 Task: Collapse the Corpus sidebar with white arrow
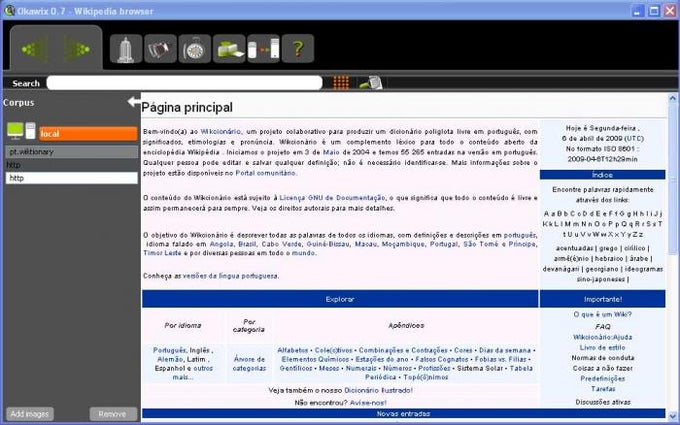[x=134, y=102]
